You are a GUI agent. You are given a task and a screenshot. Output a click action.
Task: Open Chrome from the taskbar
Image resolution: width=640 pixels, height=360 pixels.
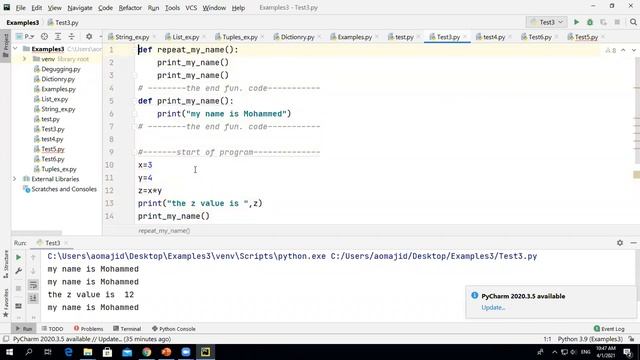tap(147, 352)
